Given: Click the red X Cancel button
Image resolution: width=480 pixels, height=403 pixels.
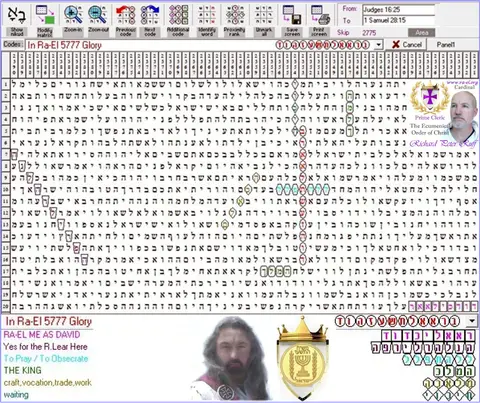Looking at the screenshot, I should (406, 44).
